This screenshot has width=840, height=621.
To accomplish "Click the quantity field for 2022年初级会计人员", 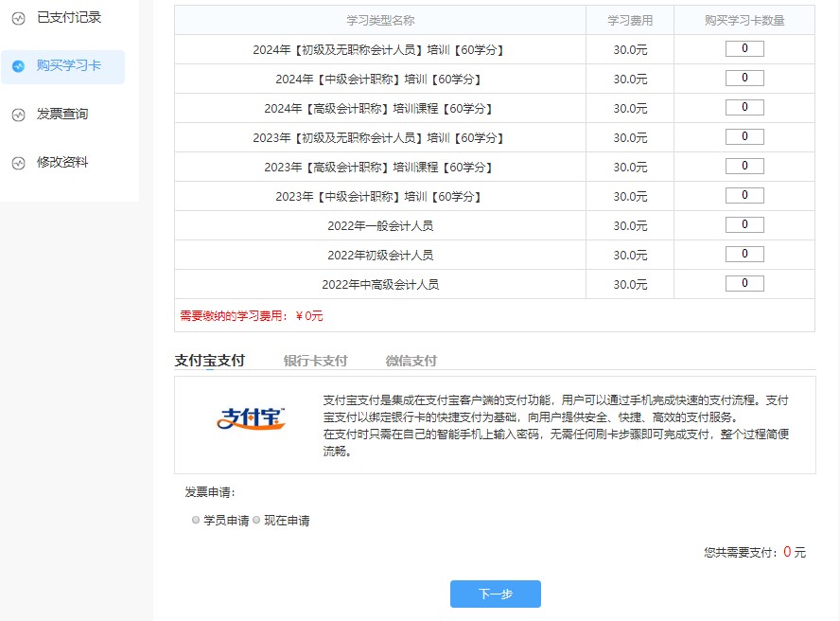I will click(744, 255).
